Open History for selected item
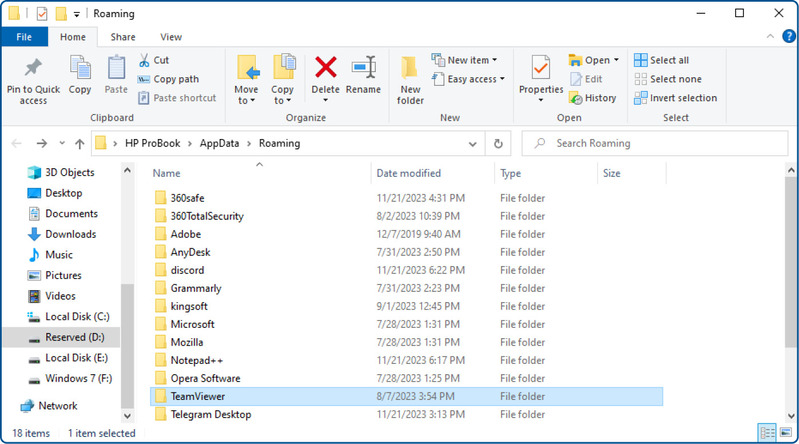The width and height of the screenshot is (799, 444). coord(593,98)
